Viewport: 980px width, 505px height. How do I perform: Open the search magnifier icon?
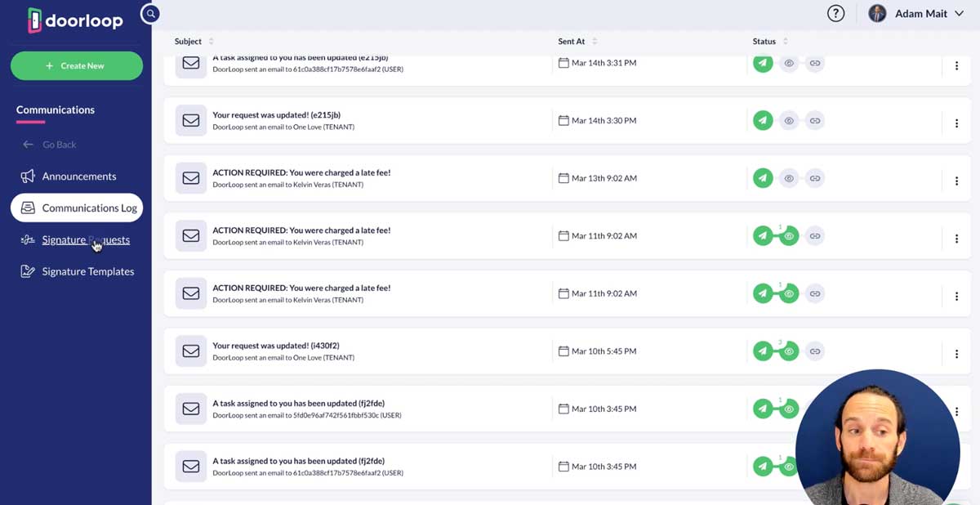[x=149, y=14]
